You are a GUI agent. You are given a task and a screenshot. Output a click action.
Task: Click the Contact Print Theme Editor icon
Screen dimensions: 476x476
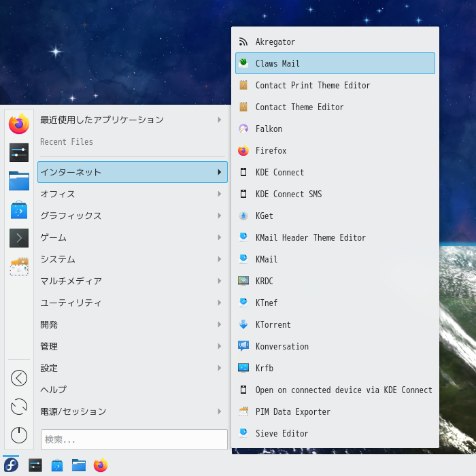[243, 85]
